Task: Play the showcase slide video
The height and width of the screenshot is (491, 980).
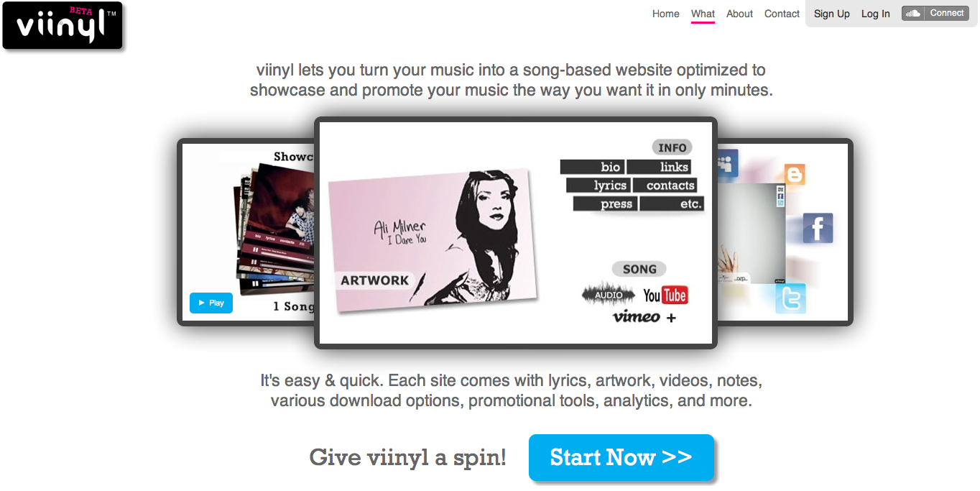Action: tap(211, 303)
